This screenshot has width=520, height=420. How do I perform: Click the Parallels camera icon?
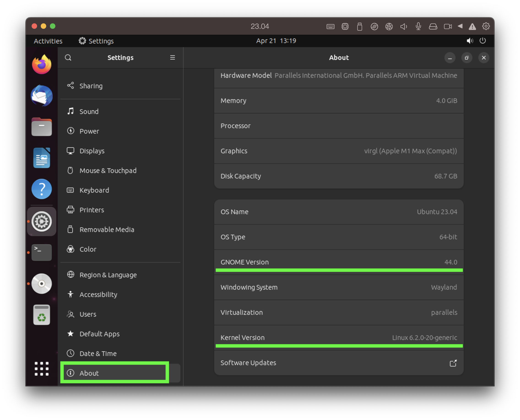[x=448, y=26]
